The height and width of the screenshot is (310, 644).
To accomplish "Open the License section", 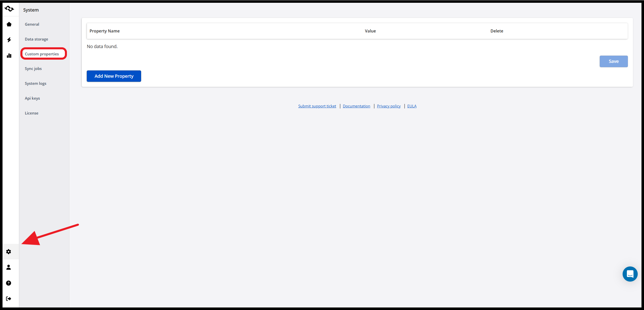I will 31,113.
